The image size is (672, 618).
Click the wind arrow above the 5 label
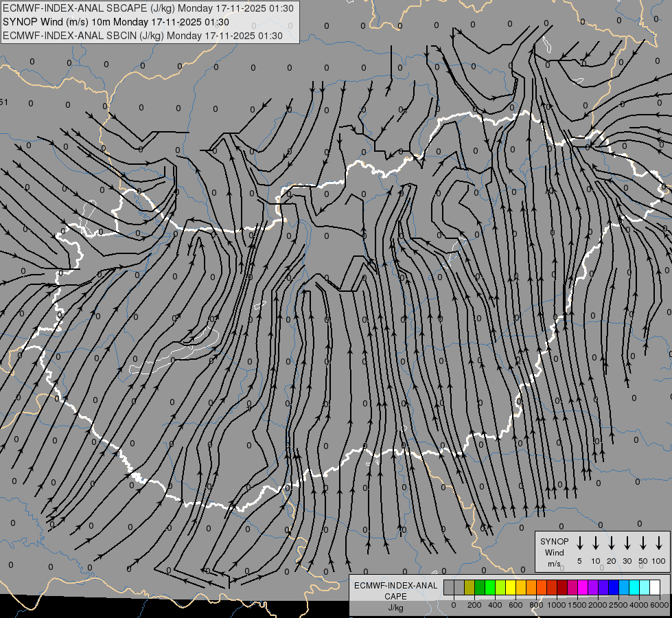(579, 542)
